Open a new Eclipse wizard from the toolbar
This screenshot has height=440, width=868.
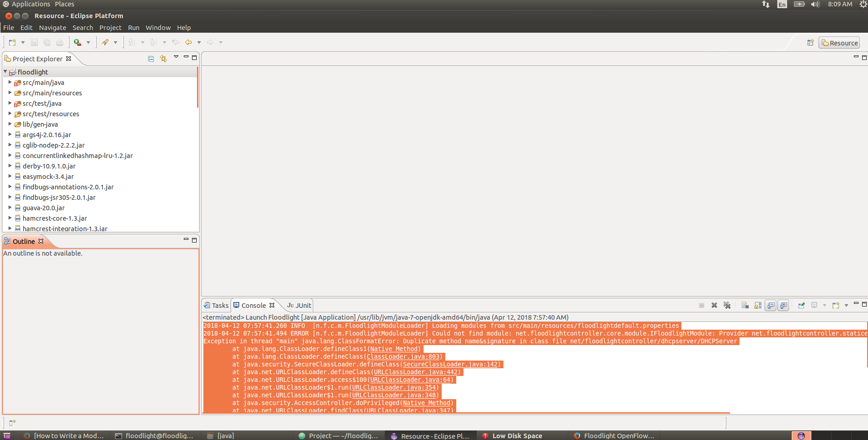click(12, 42)
